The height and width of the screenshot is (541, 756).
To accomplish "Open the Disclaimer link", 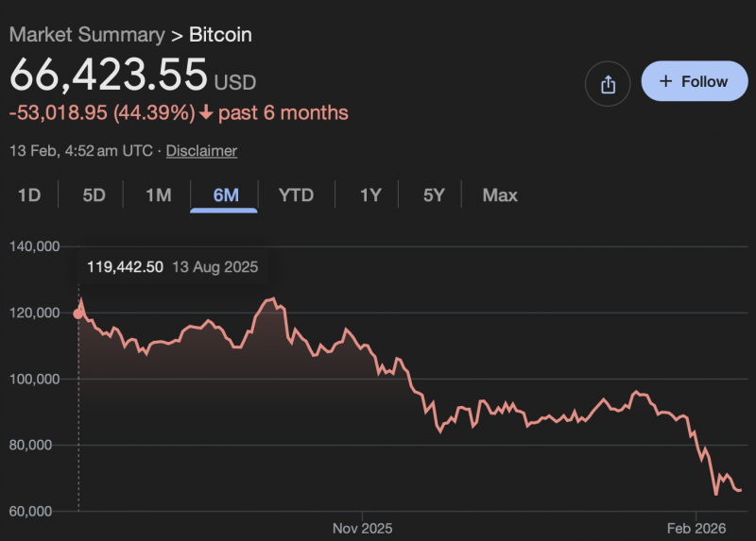I will click(201, 151).
